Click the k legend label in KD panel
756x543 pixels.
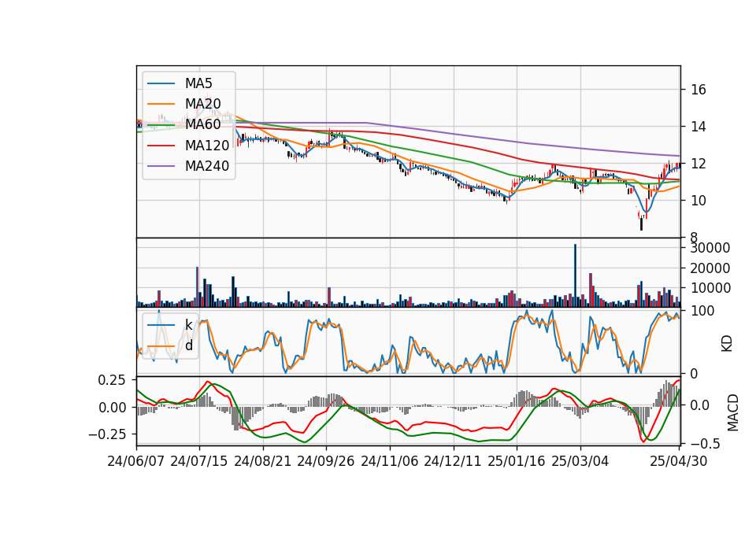pyautogui.click(x=188, y=325)
